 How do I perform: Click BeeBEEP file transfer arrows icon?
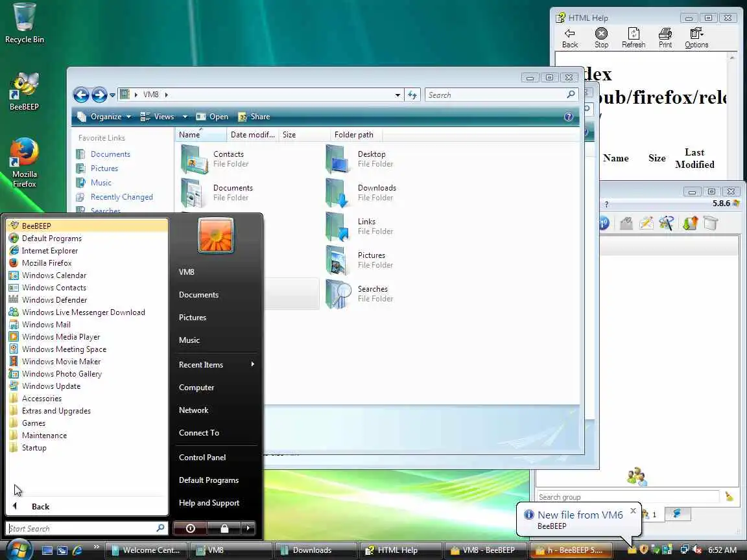coord(690,223)
